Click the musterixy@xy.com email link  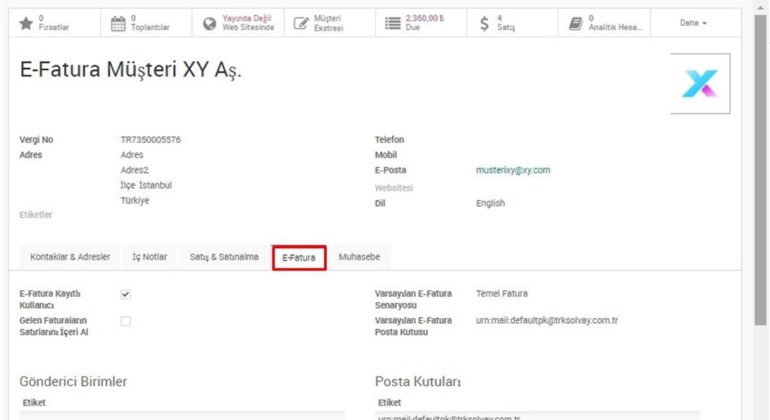click(513, 170)
